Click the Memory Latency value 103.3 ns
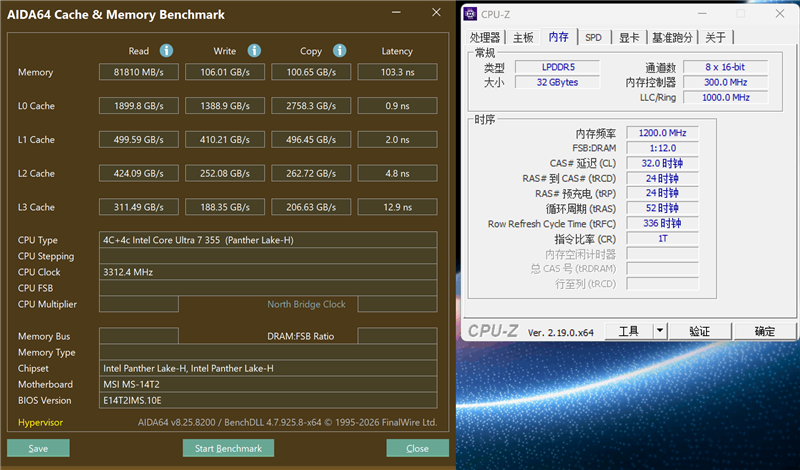Screen dimensions: 800x470 [x=397, y=72]
